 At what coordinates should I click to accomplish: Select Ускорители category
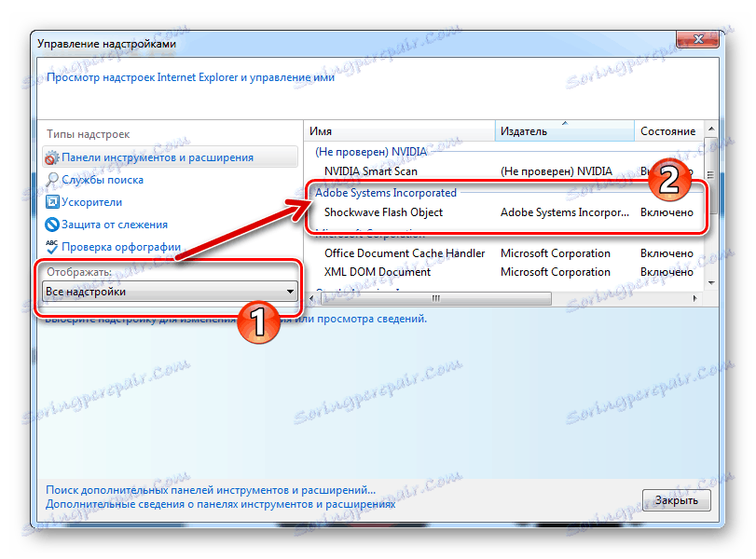[91, 202]
